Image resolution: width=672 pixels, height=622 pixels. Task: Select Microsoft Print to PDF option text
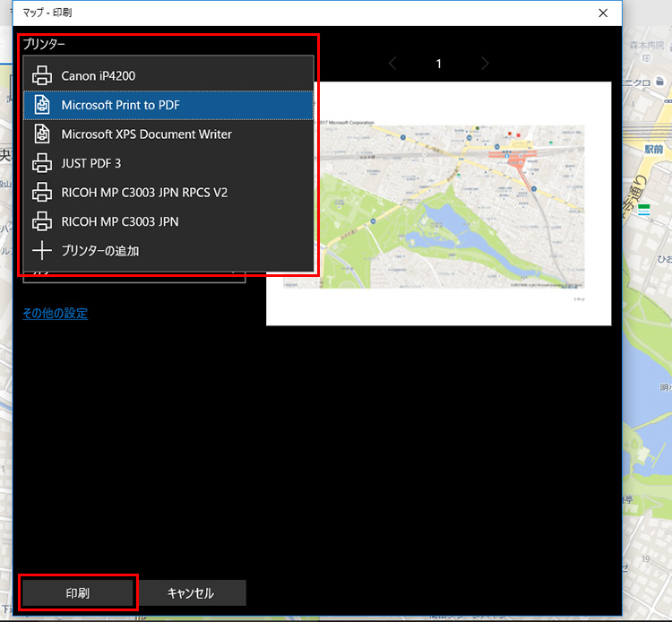(120, 106)
